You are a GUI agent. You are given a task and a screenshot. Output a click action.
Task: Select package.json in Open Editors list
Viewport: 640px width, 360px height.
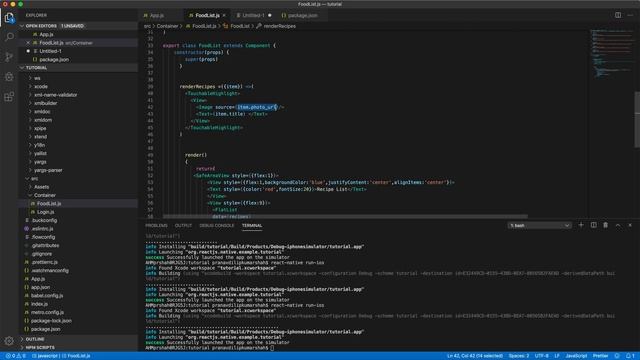click(x=54, y=60)
